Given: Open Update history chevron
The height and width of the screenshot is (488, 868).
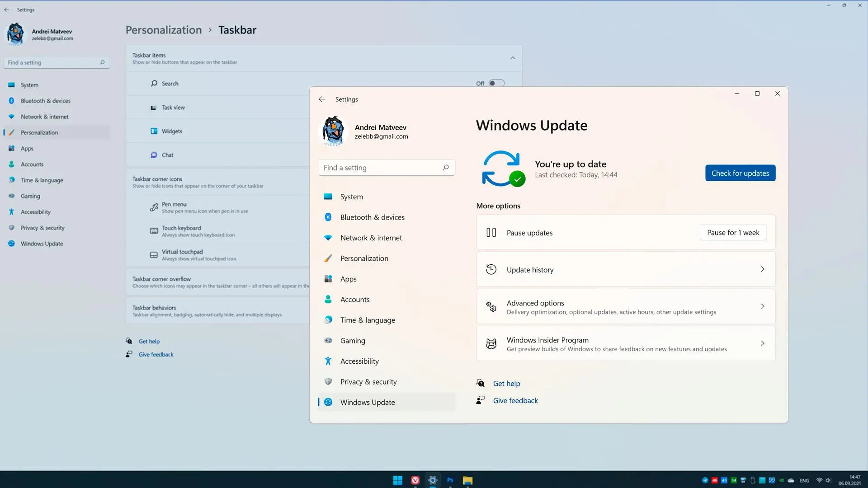Looking at the screenshot, I should (x=763, y=269).
